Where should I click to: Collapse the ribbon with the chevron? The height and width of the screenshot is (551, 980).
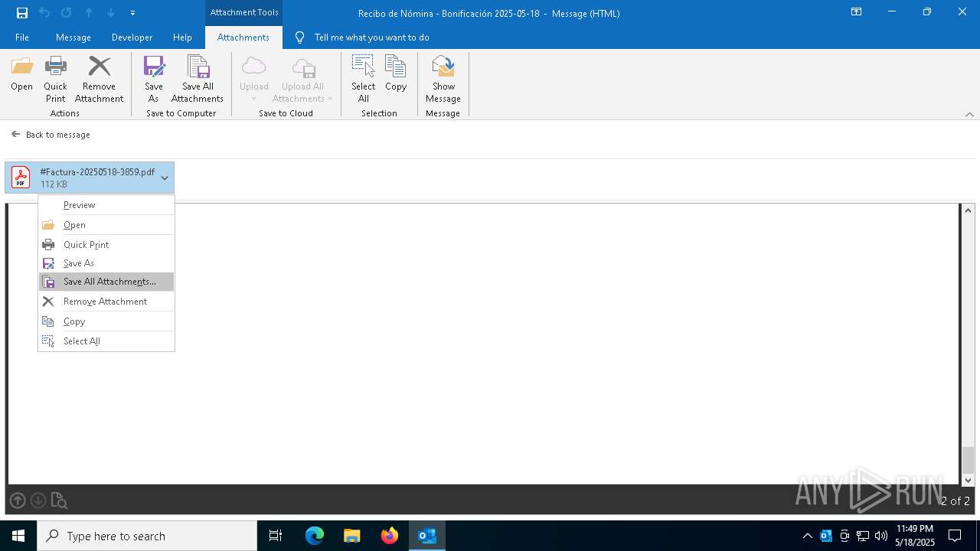pyautogui.click(x=969, y=114)
